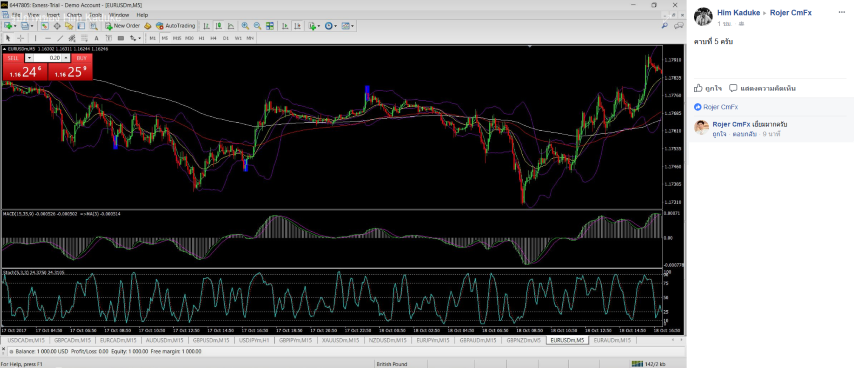Image resolution: width=854 pixels, height=368 pixels.
Task: Open the post options three-dot menu
Action: coord(841,12)
